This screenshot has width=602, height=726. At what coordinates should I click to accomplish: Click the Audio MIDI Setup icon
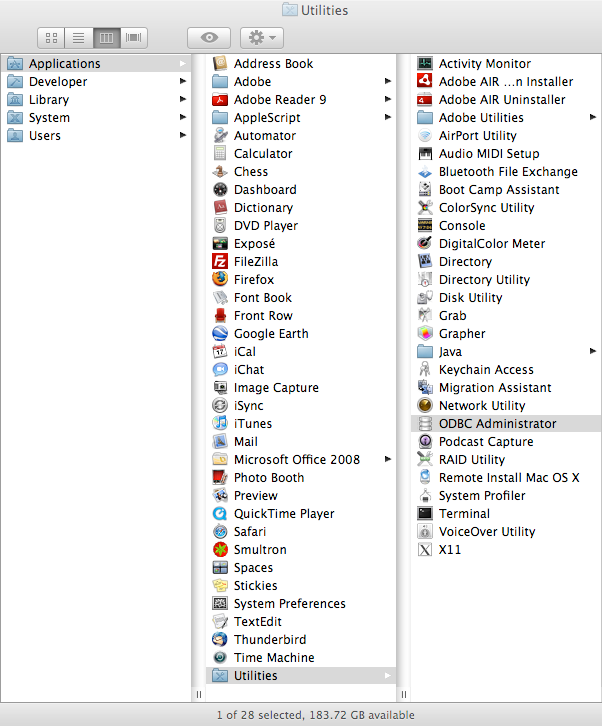pos(425,153)
